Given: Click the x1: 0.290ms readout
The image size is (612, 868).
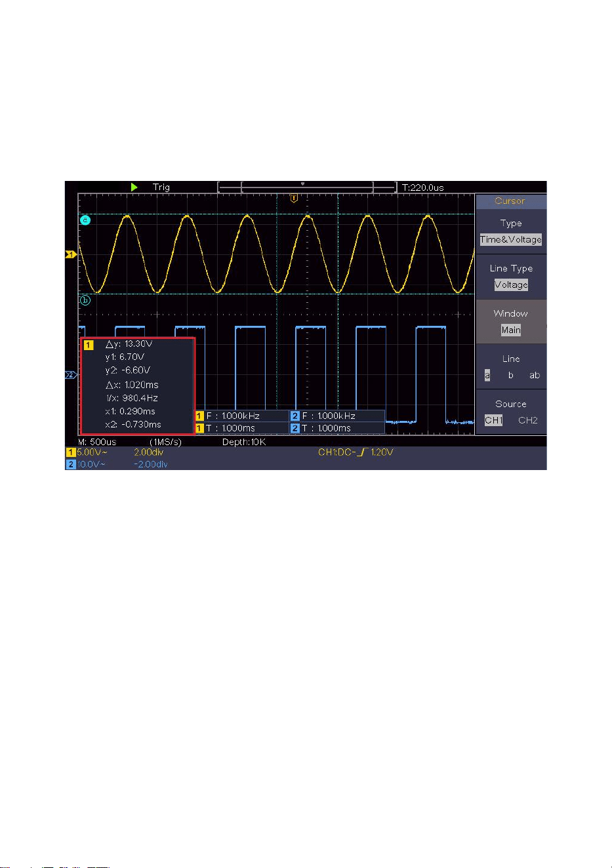Looking at the screenshot, I should click(130, 411).
